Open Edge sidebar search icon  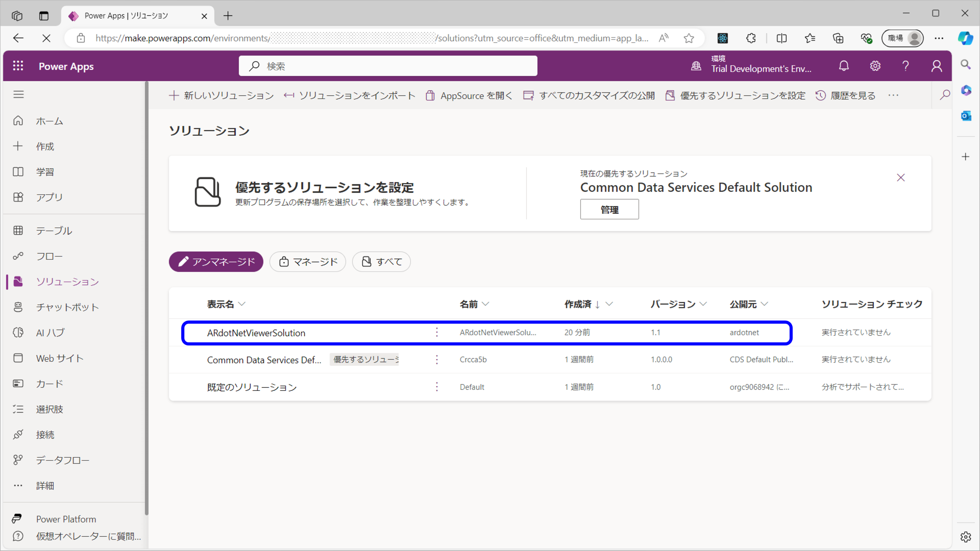coord(966,65)
